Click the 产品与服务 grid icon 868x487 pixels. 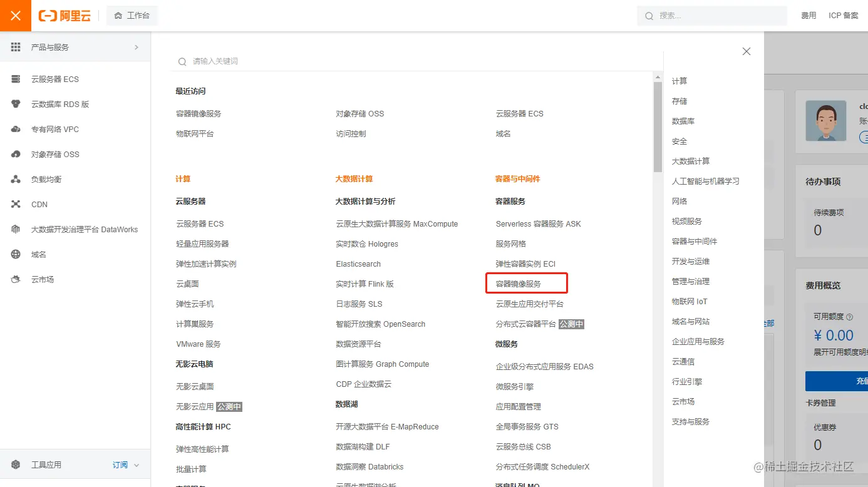[16, 48]
